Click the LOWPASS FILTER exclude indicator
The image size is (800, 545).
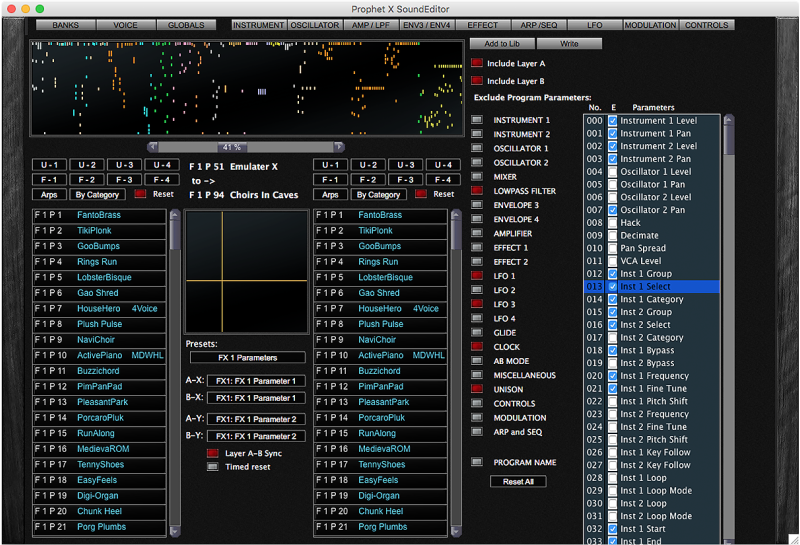coord(477,191)
